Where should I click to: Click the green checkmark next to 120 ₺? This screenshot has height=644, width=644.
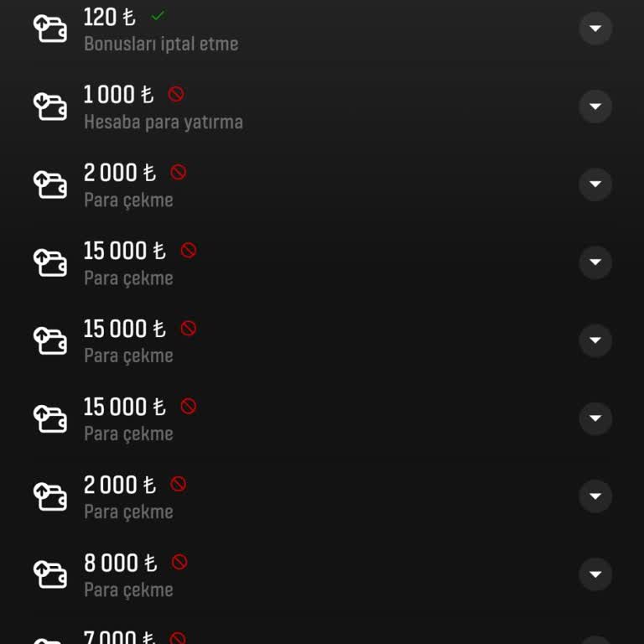coord(158,16)
